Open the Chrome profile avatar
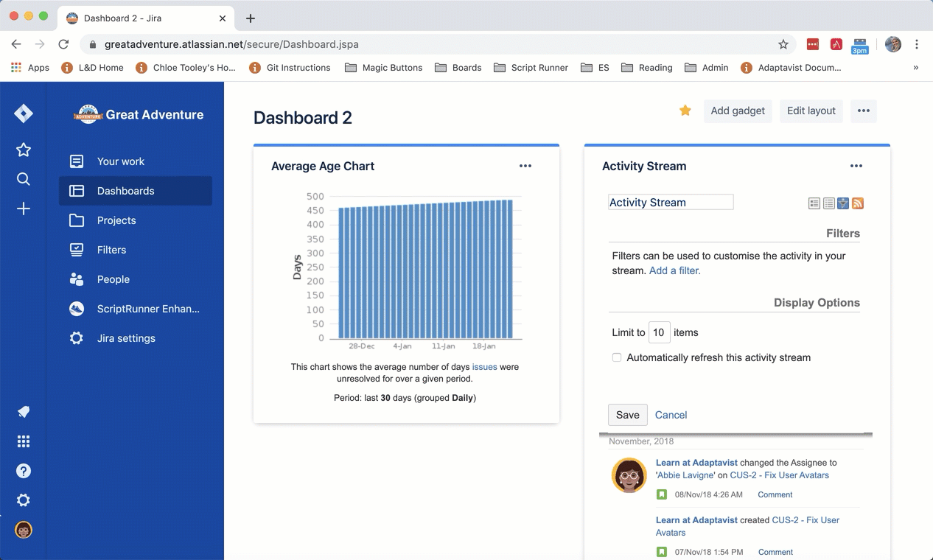The image size is (933, 560). 893,44
